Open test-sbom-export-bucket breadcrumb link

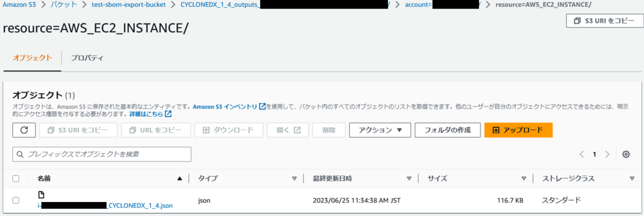click(x=129, y=5)
